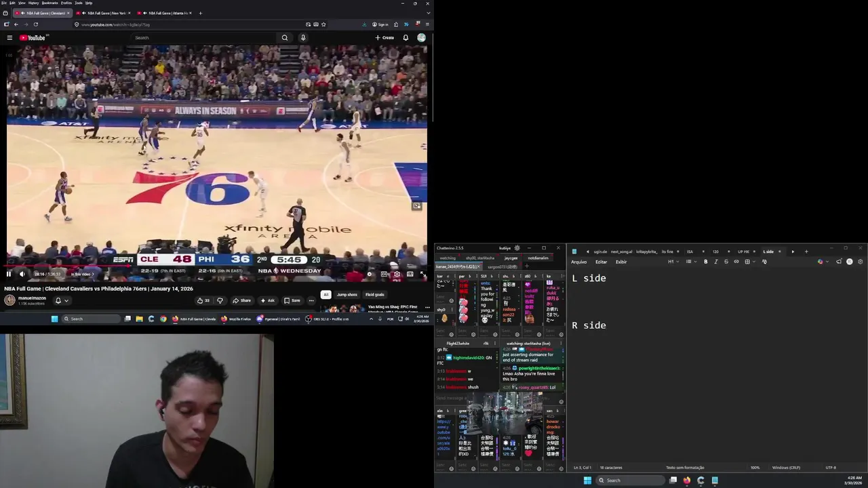The image size is (868, 488).
Task: Click the YouTube Create button
Action: coord(384,38)
